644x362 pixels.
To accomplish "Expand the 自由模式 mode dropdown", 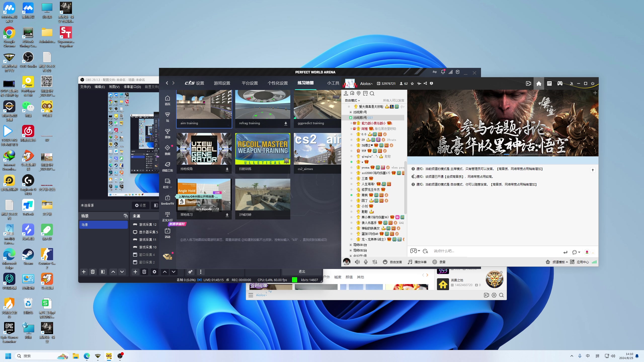I will click(352, 101).
